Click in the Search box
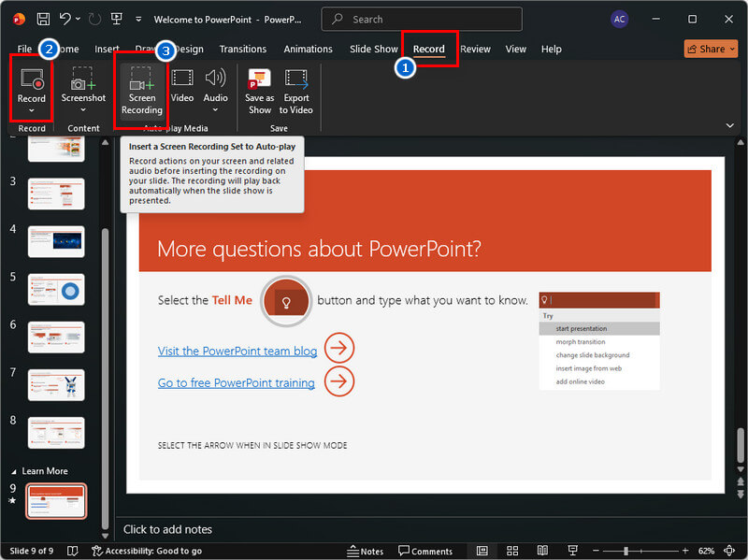The height and width of the screenshot is (560, 748). pyautogui.click(x=422, y=19)
